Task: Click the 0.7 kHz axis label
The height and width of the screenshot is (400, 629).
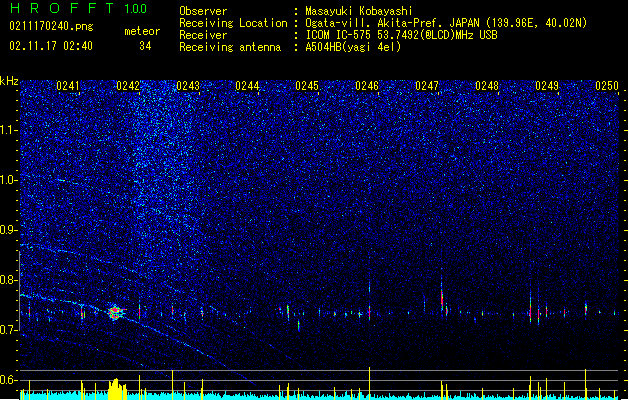Action: point(9,330)
